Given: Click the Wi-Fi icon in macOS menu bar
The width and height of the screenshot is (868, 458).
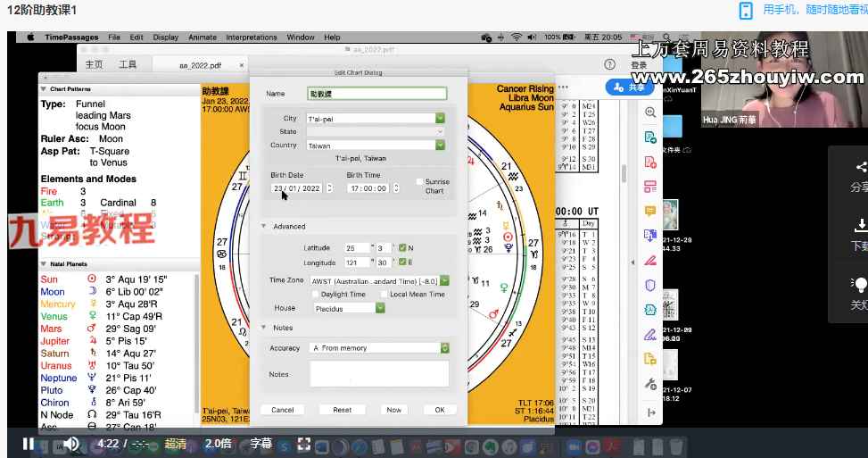Looking at the screenshot, I should (x=516, y=37).
